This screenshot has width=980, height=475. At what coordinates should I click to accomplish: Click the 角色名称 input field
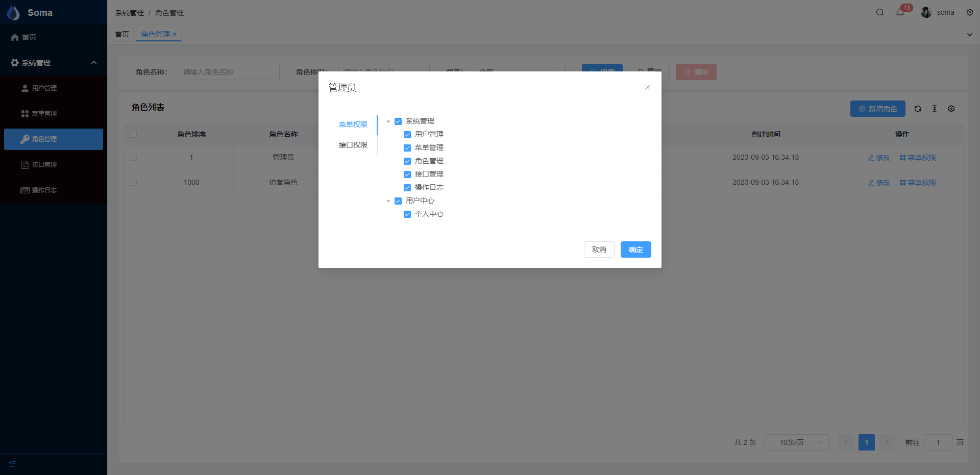(x=228, y=72)
